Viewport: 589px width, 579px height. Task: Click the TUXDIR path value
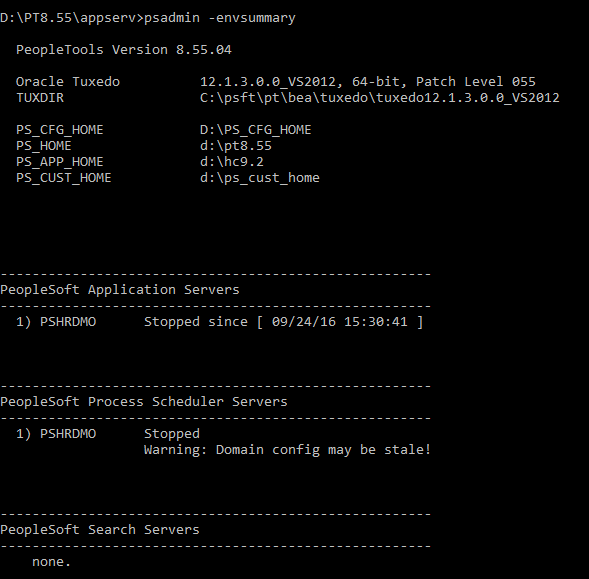coord(379,98)
